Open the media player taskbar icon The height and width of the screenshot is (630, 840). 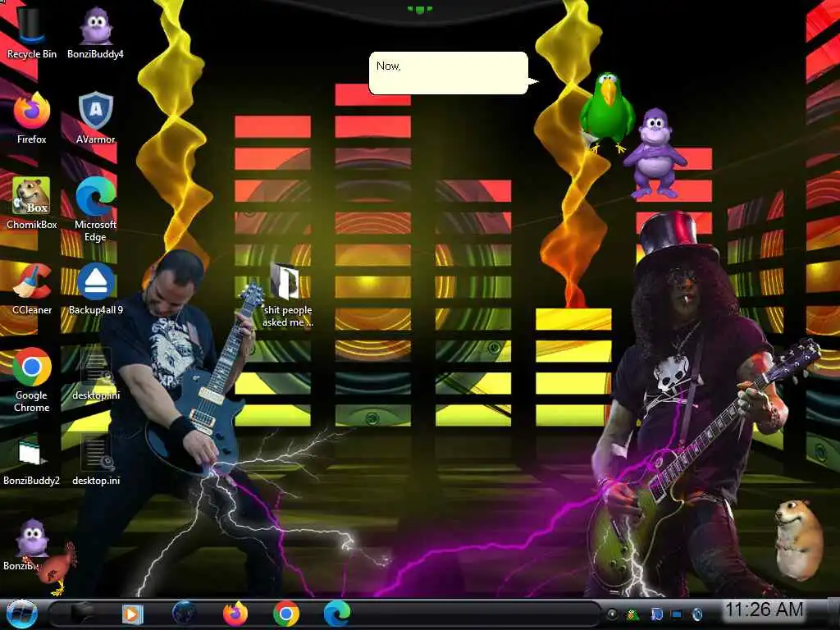[132, 614]
